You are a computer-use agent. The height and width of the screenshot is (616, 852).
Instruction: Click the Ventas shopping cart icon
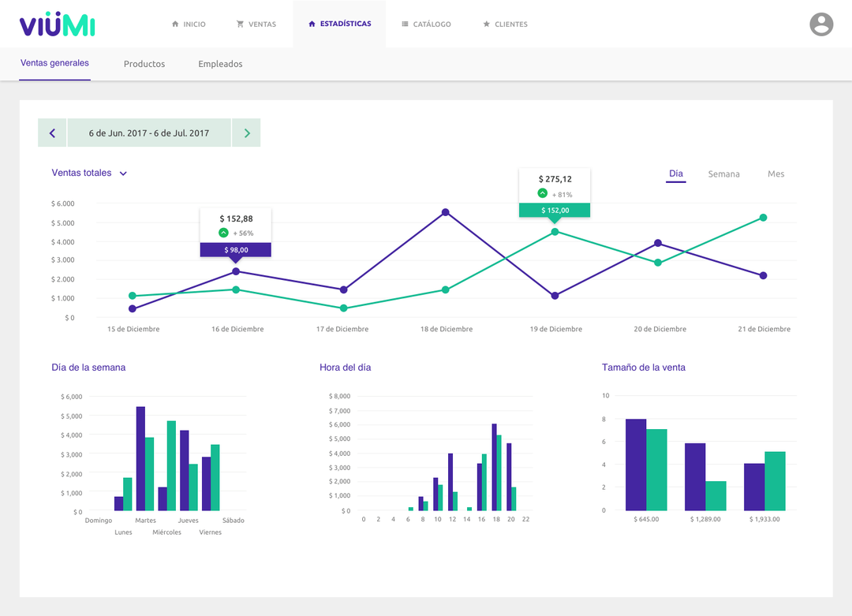[x=240, y=24]
